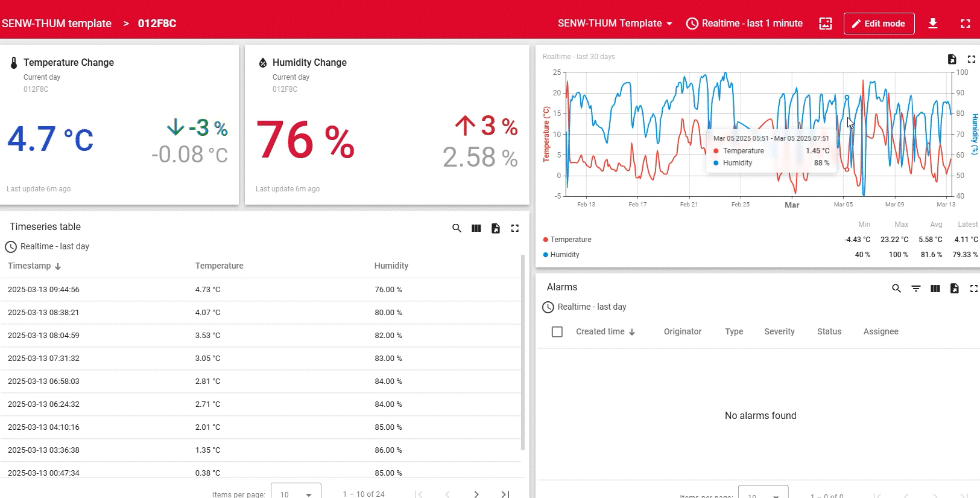Image resolution: width=980 pixels, height=498 pixels.
Task: Sort alarms by Created time
Action: (x=605, y=331)
